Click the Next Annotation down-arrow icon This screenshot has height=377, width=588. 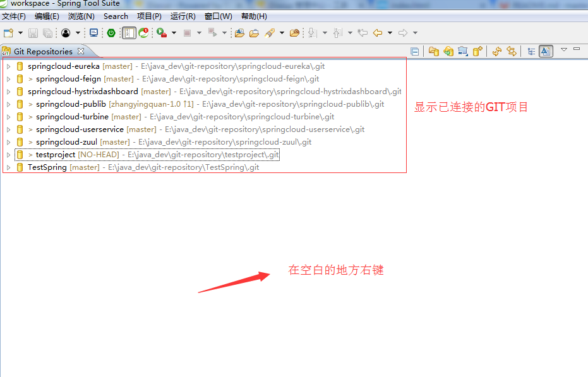[313, 33]
